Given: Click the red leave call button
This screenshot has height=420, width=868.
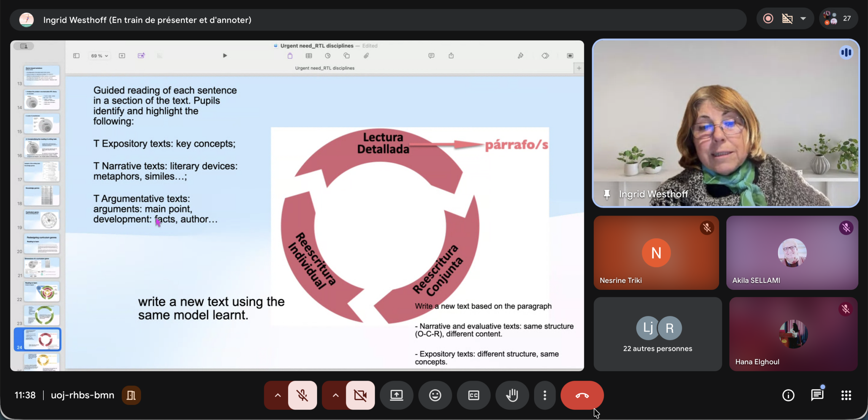Looking at the screenshot, I should 582,395.
